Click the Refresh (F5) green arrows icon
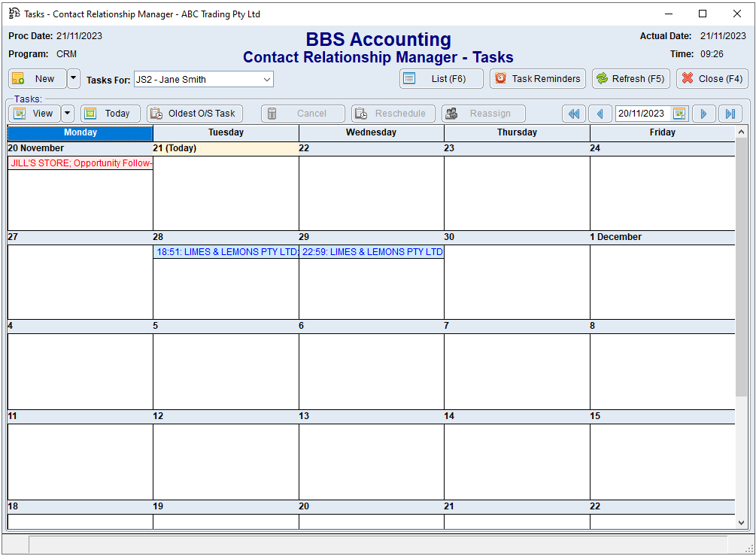Viewport: 756px width, 556px height. (602, 78)
